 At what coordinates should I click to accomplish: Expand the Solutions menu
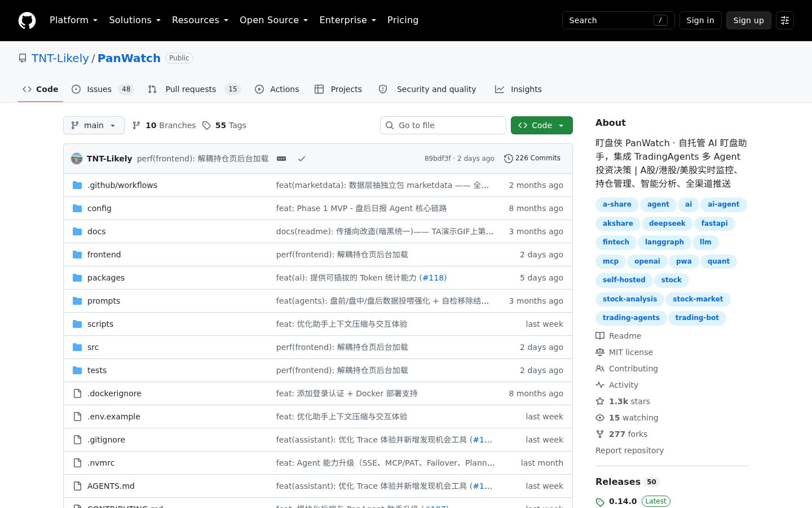[x=135, y=20]
